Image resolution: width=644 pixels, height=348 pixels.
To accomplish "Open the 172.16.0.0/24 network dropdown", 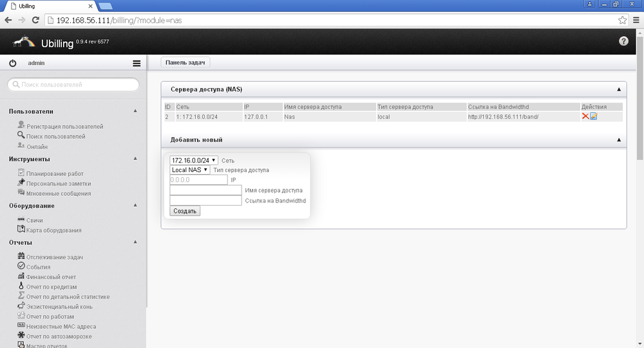I will [x=194, y=160].
